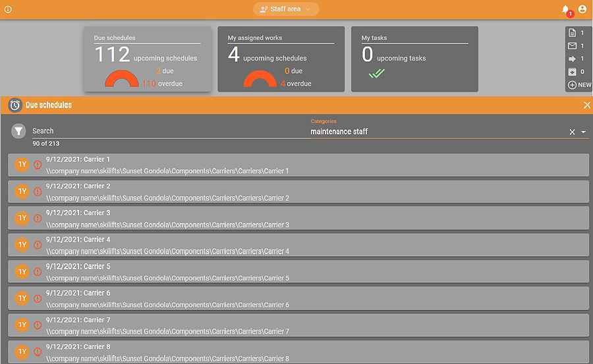Image resolution: width=593 pixels, height=364 pixels.
Task: Open the user account profile icon
Action: 582,9
